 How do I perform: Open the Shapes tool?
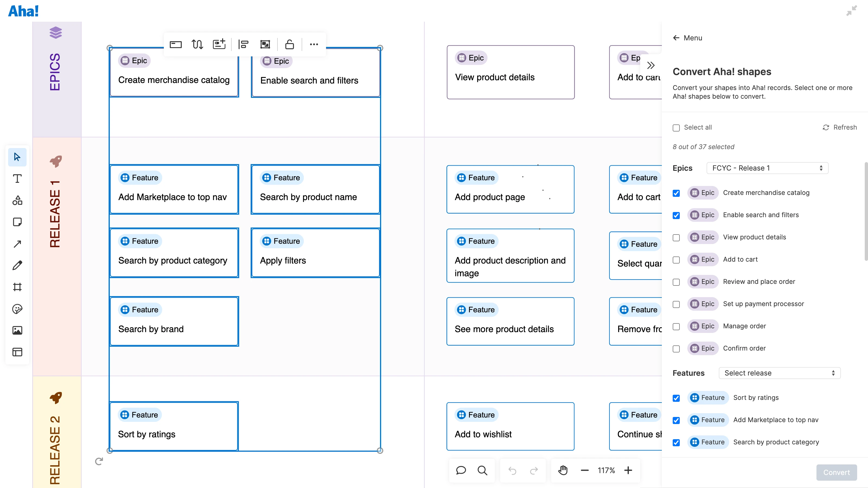(x=17, y=200)
